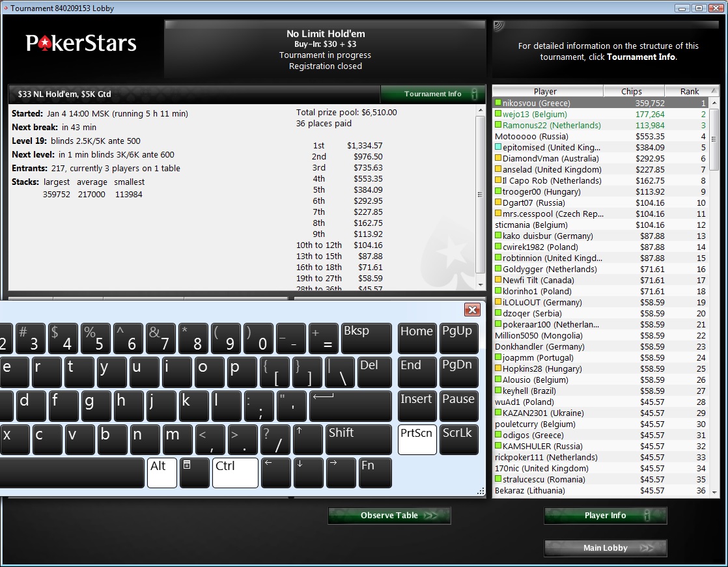Image resolution: width=728 pixels, height=567 pixels.
Task: Close the on-screen keyboard with red X
Action: [472, 309]
